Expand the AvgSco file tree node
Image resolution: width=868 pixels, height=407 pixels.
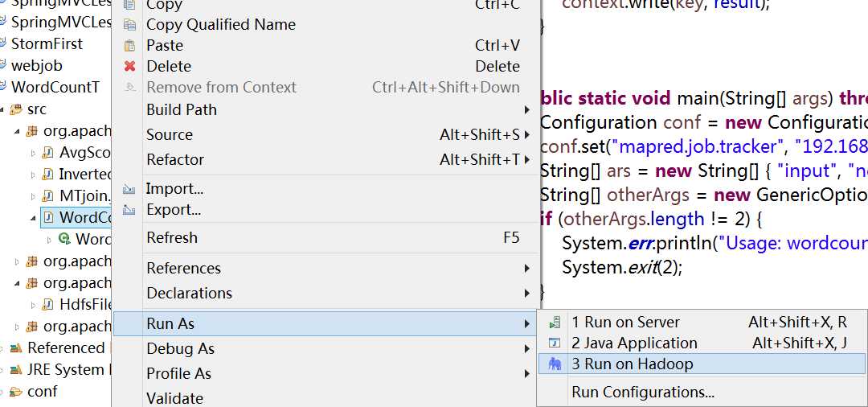point(33,153)
